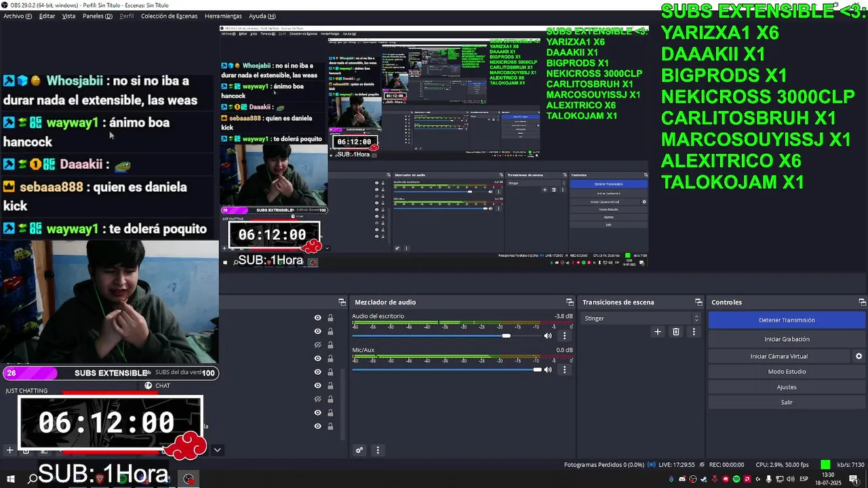The height and width of the screenshot is (488, 868).
Task: Pop out the sources dock
Action: click(342, 302)
